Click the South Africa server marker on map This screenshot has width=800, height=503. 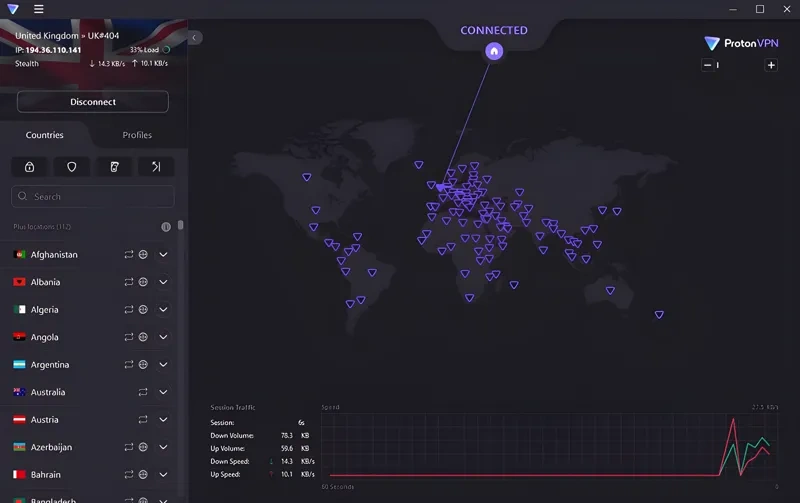tap(469, 298)
